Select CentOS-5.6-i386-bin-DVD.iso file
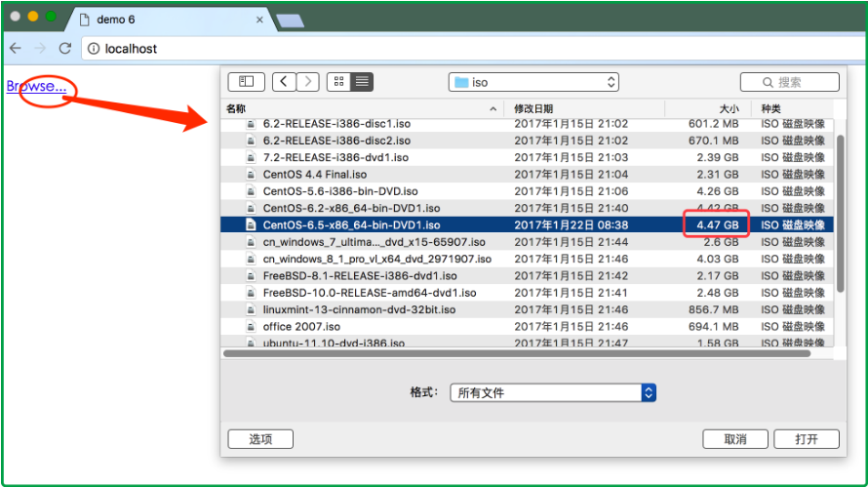The width and height of the screenshot is (868, 487). (527, 191)
